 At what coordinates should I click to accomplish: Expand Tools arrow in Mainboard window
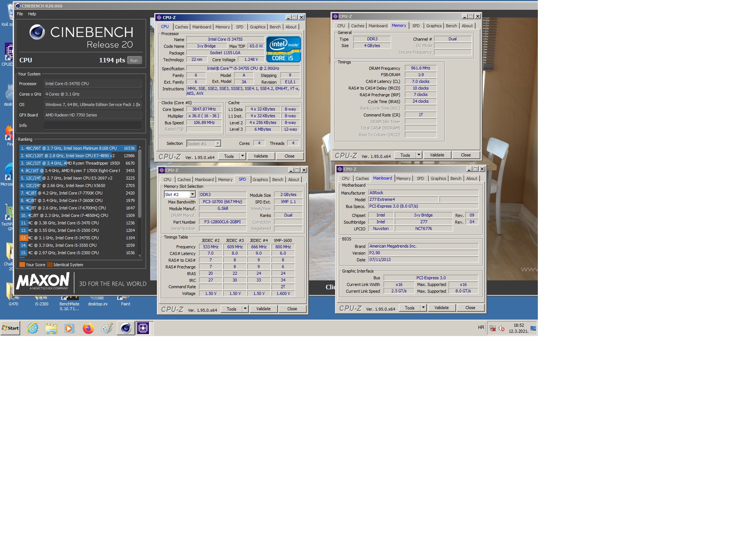click(x=424, y=308)
